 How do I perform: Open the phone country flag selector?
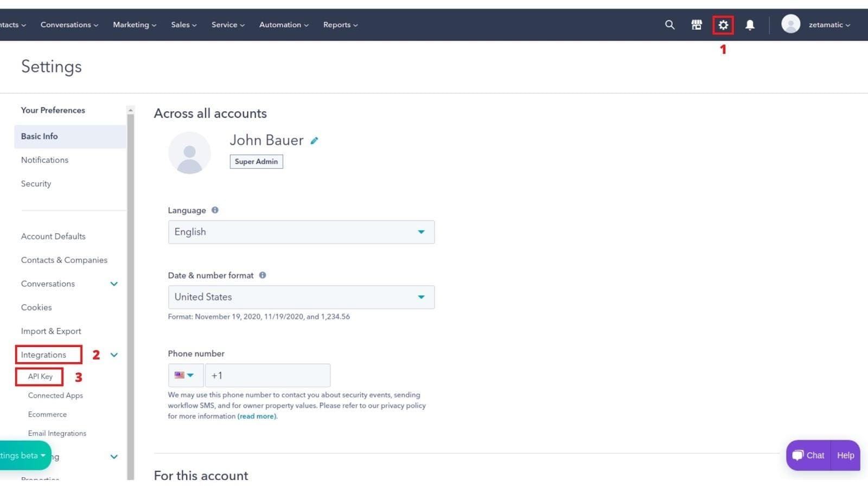(x=186, y=375)
